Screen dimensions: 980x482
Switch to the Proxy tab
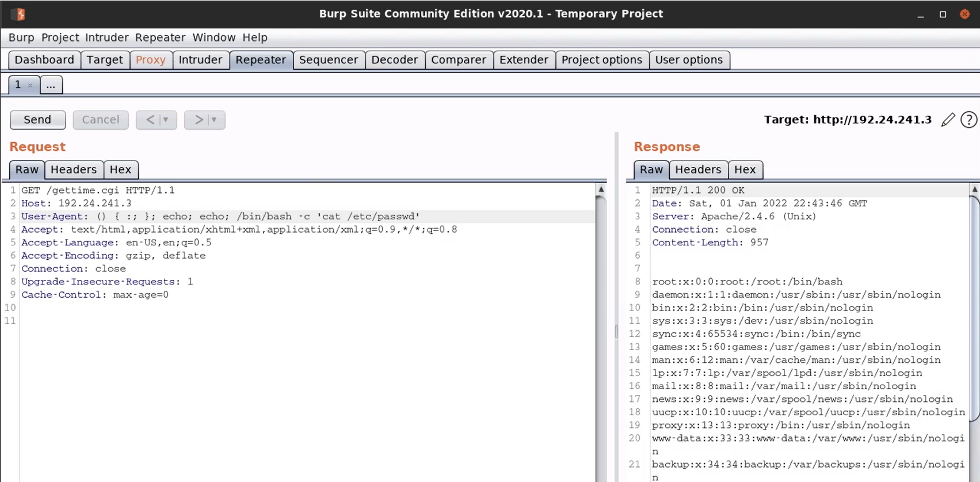coord(151,60)
